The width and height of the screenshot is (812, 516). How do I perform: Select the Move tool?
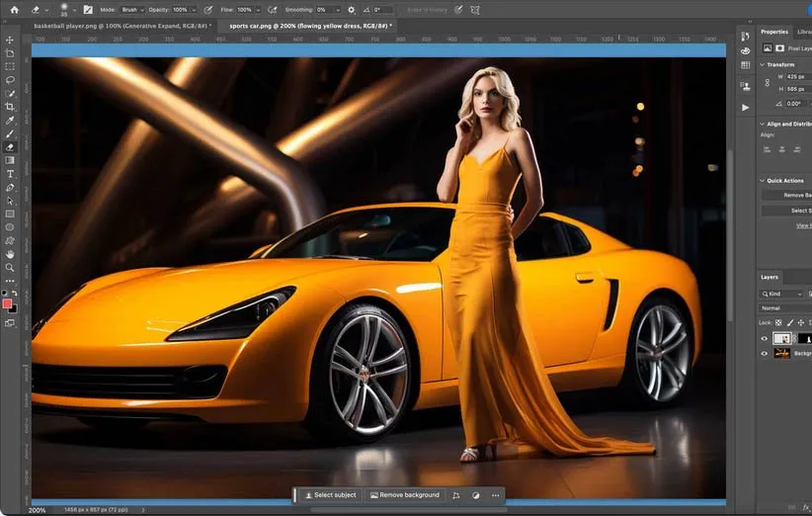10,41
